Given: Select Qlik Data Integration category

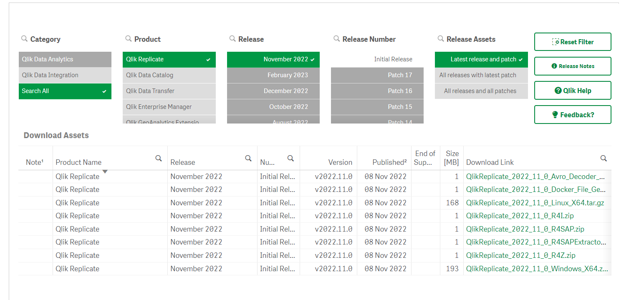Looking at the screenshot, I should coord(65,75).
